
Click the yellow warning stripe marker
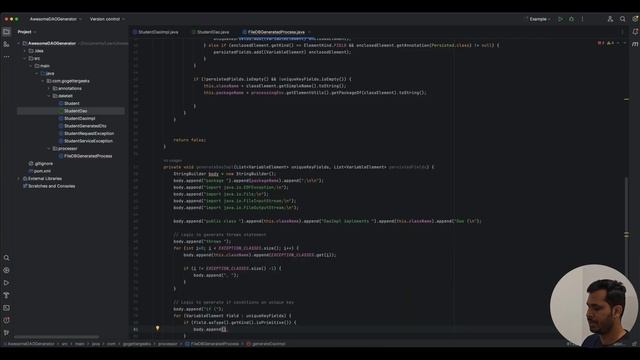pos(627,99)
